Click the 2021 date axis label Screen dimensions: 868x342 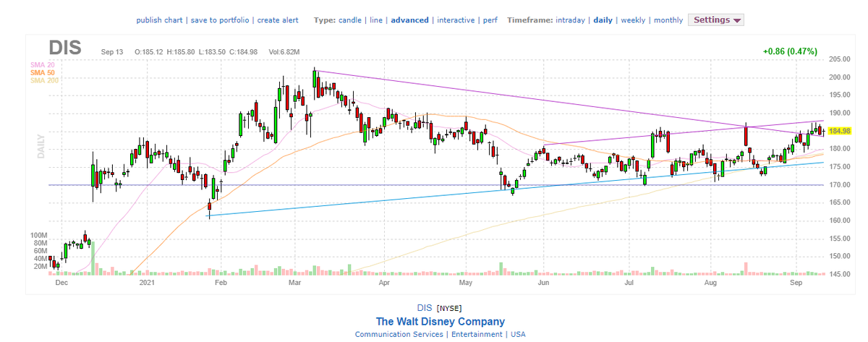[x=147, y=284]
